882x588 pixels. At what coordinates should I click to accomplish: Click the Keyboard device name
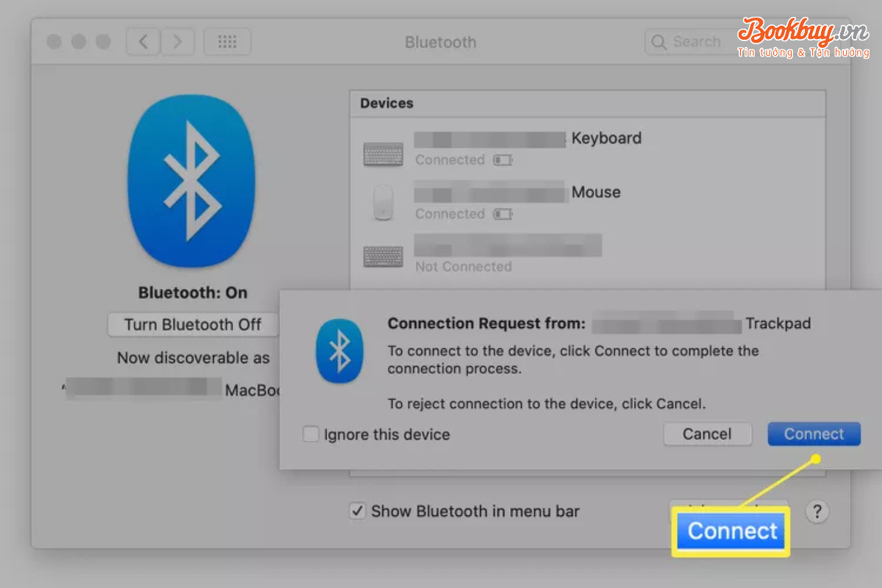point(606,138)
